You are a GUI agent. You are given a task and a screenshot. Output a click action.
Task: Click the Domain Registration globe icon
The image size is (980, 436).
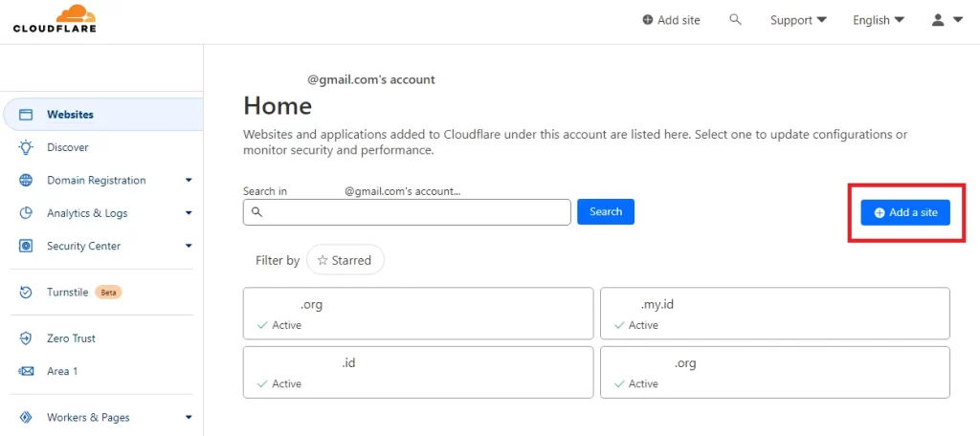[x=26, y=181]
